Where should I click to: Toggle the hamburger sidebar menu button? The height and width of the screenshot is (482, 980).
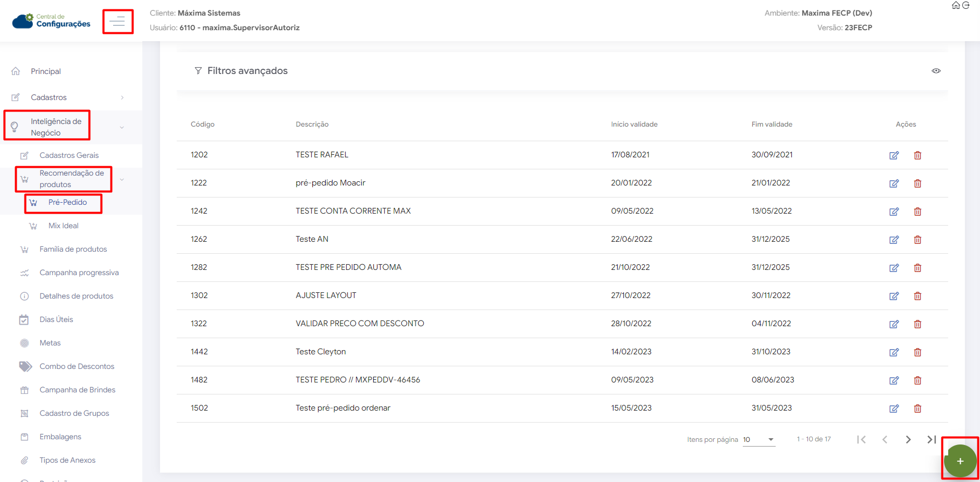(118, 21)
